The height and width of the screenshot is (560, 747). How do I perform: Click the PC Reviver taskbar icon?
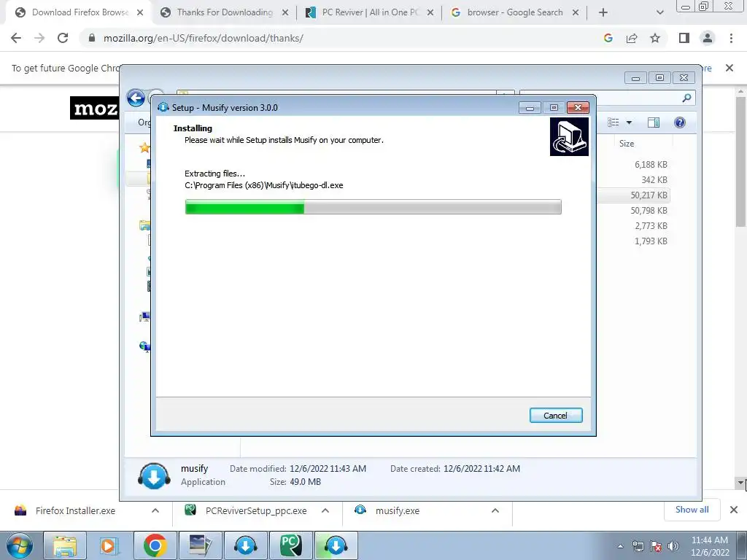pos(290,545)
